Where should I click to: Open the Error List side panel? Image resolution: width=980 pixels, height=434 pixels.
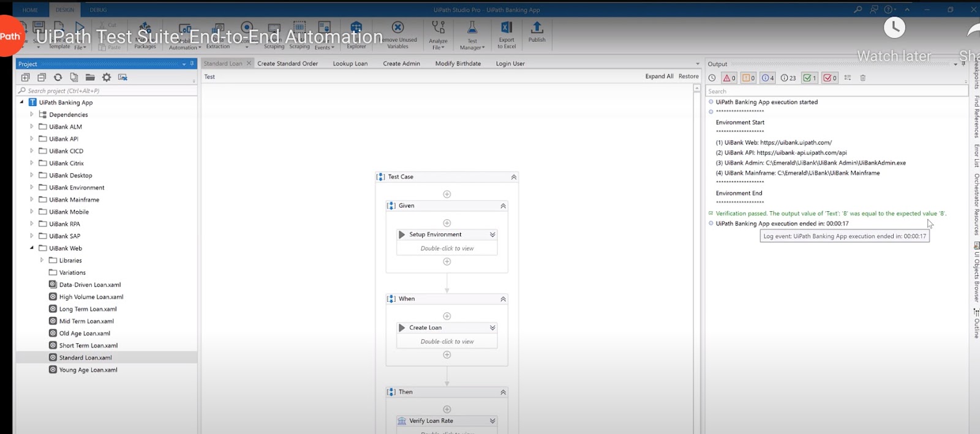tap(976, 155)
